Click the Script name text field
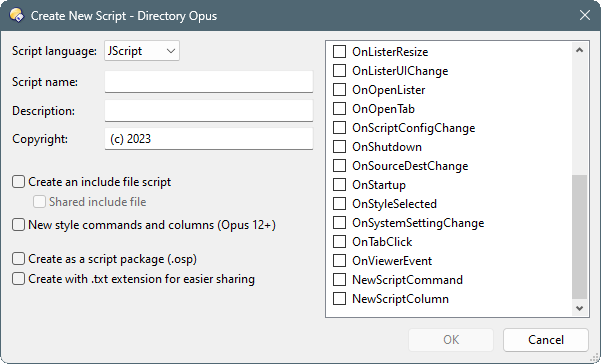The image size is (601, 364). 209,82
